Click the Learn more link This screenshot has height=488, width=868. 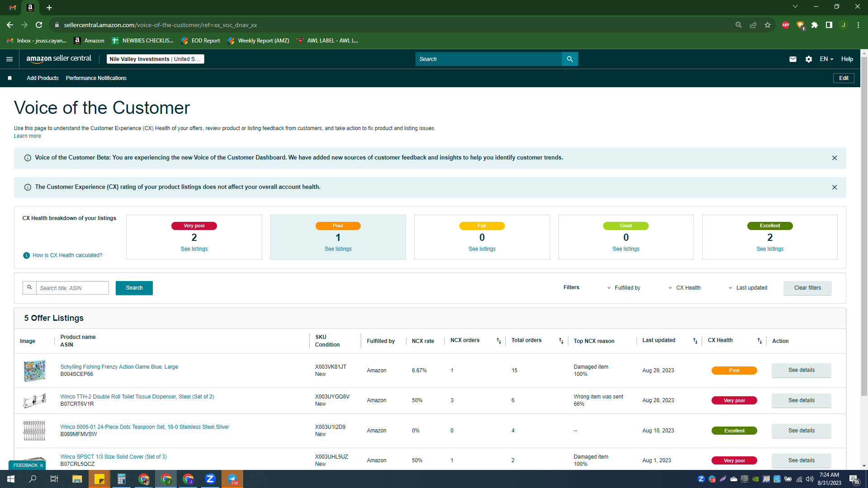coord(27,136)
